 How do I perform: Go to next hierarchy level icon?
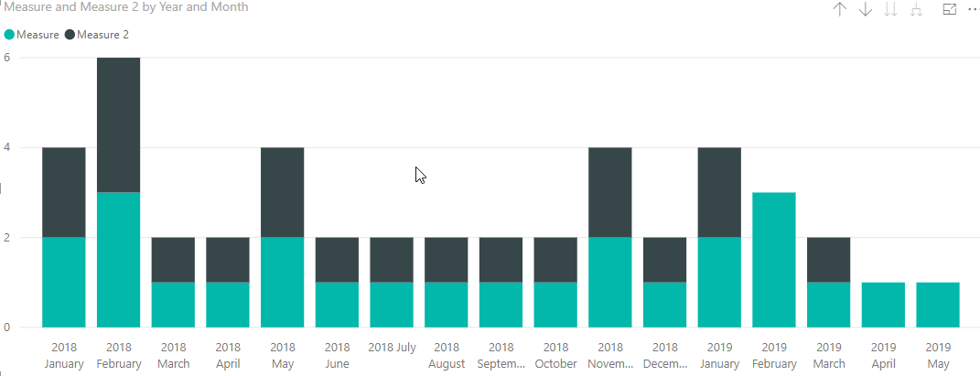(890, 9)
